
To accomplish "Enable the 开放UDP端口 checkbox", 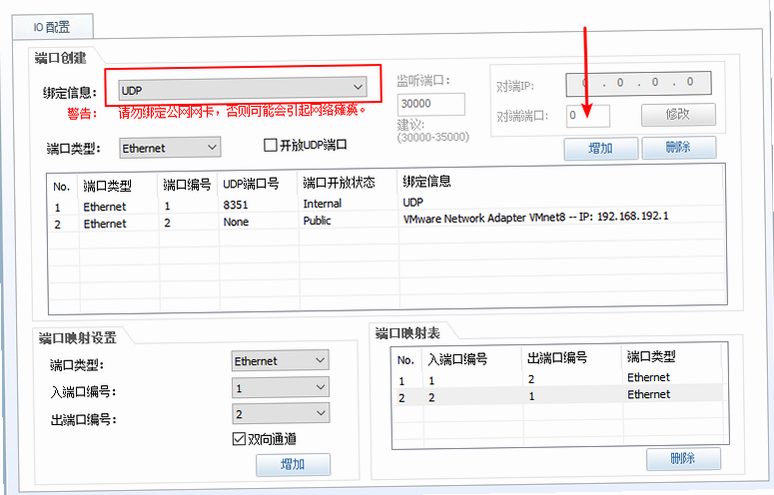I will [x=270, y=145].
